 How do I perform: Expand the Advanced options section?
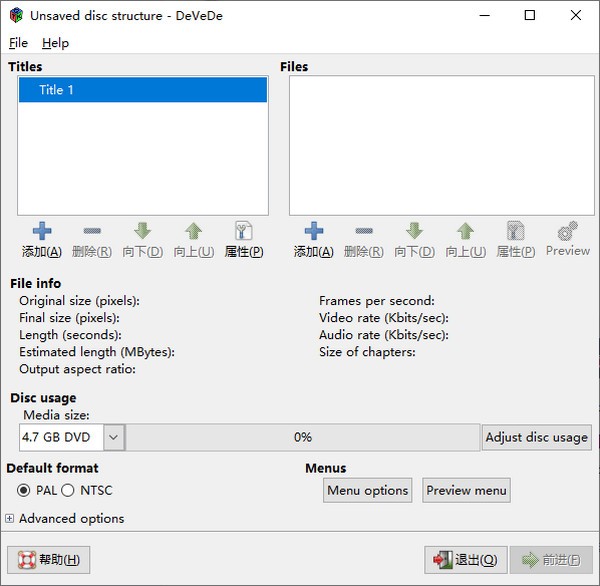click(x=10, y=519)
